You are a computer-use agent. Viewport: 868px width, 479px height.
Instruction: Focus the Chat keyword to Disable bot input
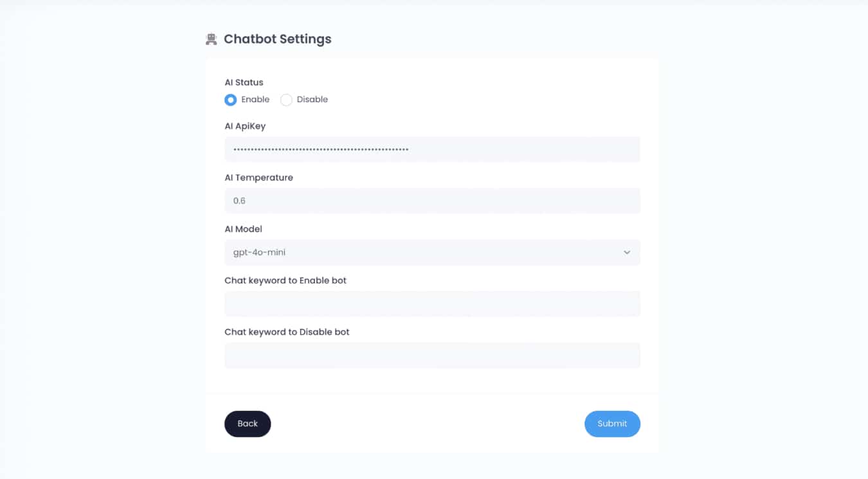[432, 355]
